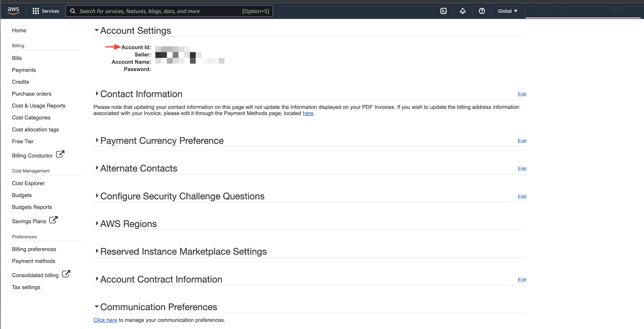Click the Consolidated billing external link icon

[66, 274]
